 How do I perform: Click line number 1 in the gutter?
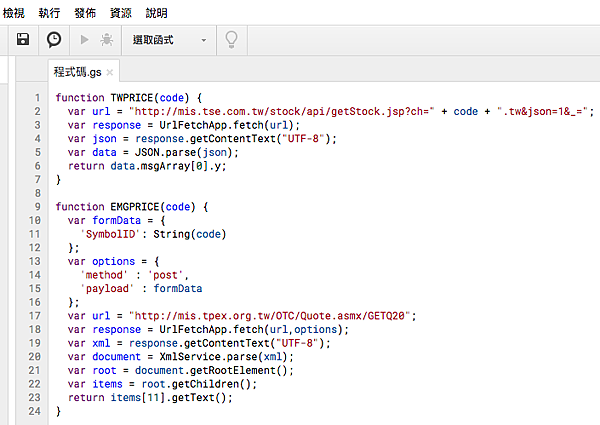coord(36,98)
